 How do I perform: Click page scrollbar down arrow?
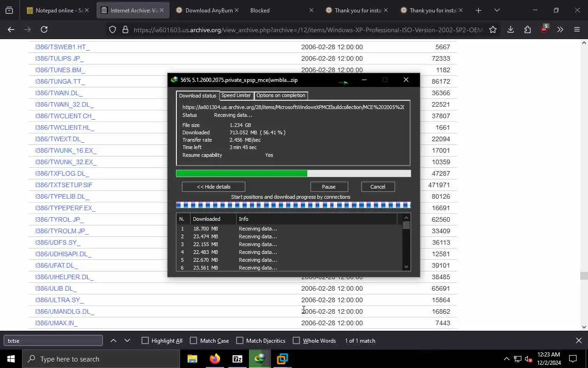pyautogui.click(x=584, y=327)
